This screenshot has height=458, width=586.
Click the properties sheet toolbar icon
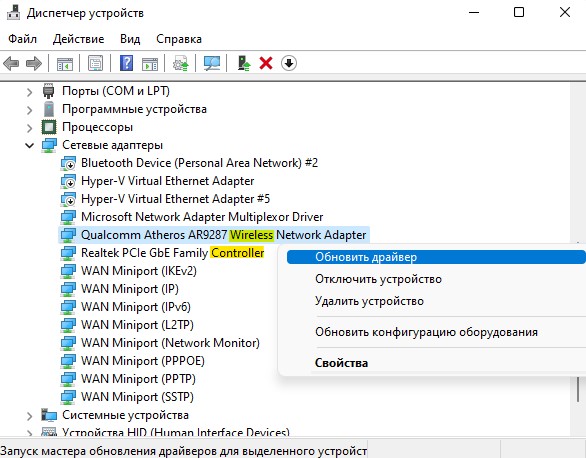coord(95,63)
